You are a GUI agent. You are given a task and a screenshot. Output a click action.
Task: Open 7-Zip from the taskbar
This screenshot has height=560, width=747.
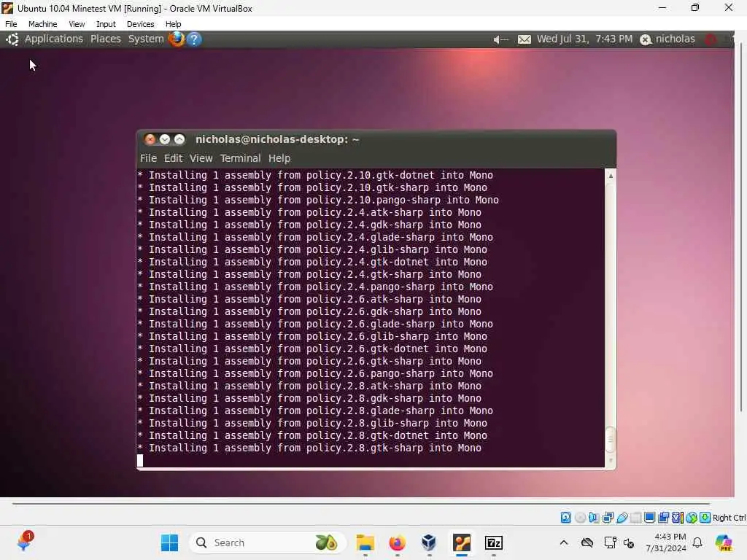(494, 542)
